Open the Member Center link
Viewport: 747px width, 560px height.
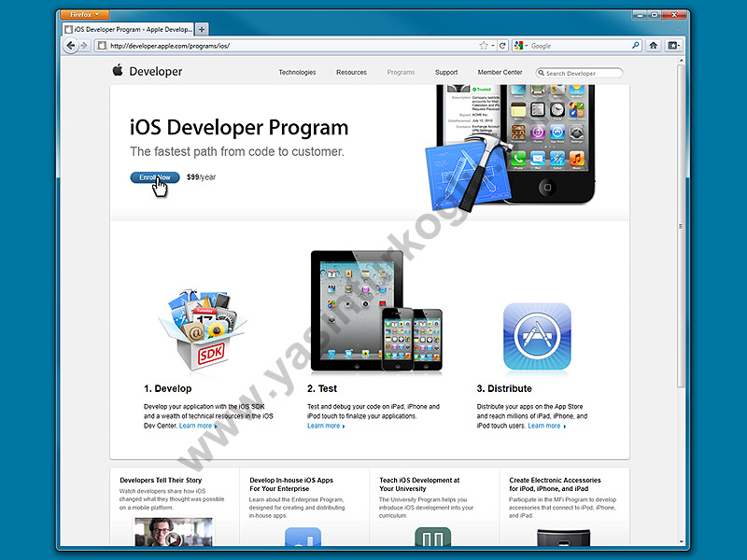[500, 73]
